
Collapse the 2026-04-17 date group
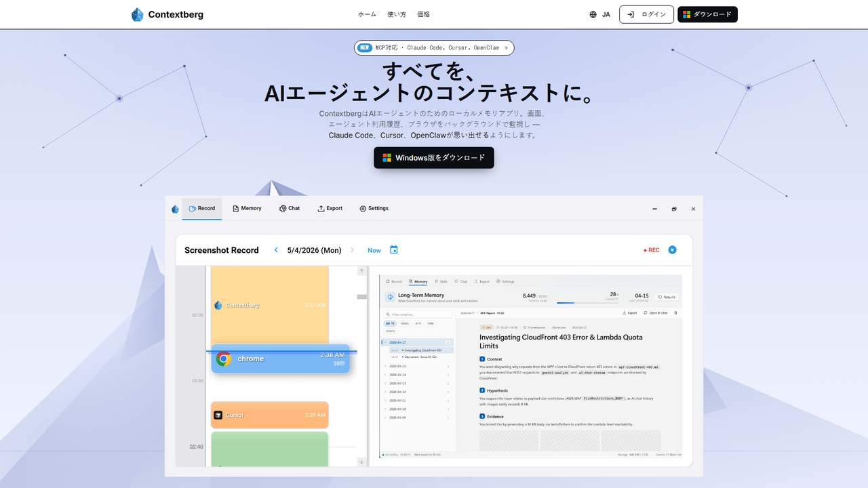(x=418, y=342)
